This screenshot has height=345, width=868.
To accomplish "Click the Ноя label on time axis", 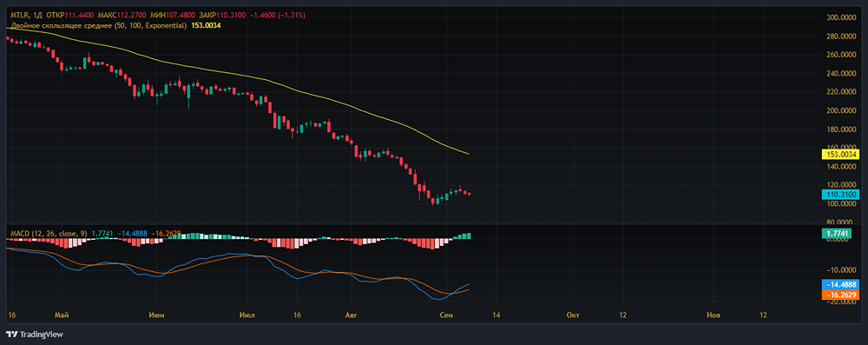I will click(713, 315).
